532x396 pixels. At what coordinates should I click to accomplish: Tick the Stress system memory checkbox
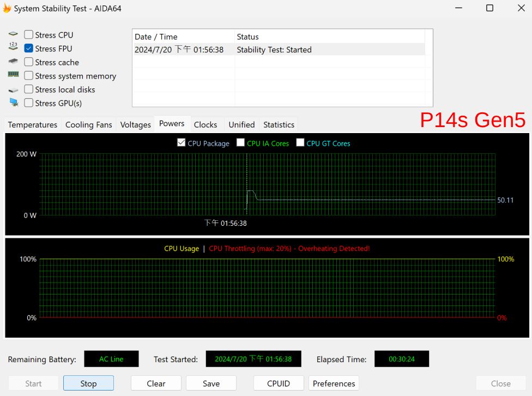pyautogui.click(x=29, y=75)
